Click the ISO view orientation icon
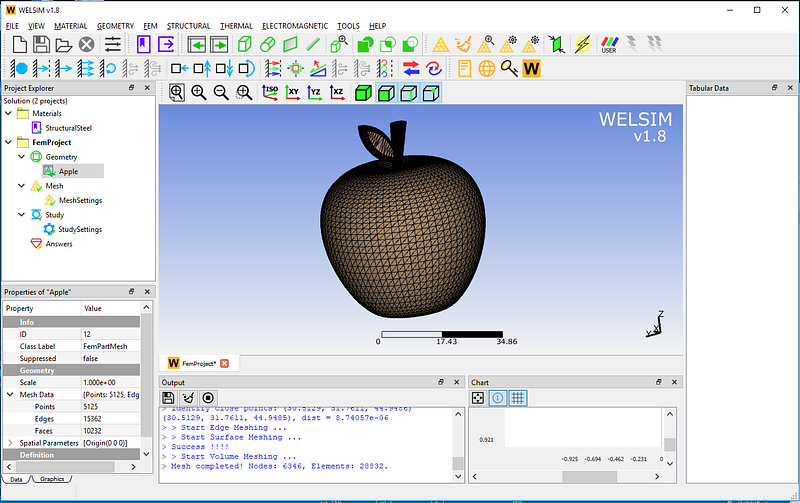 click(270, 93)
